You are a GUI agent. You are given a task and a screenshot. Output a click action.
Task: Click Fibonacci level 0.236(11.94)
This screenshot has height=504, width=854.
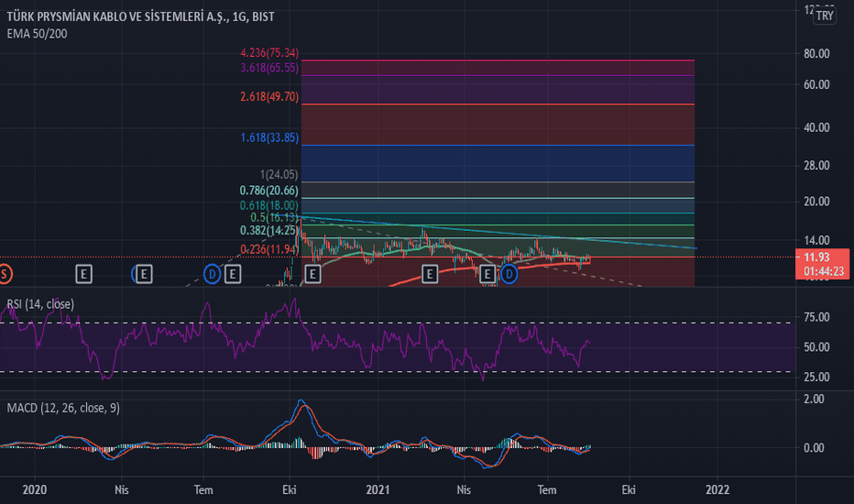coord(269,249)
